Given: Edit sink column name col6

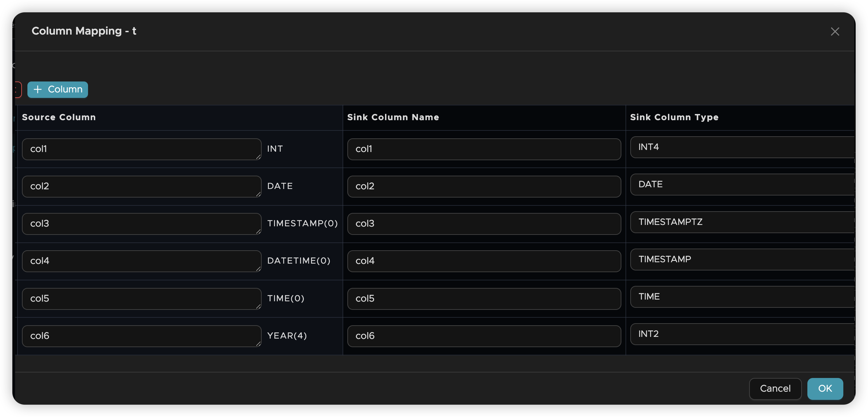Looking at the screenshot, I should click(484, 336).
